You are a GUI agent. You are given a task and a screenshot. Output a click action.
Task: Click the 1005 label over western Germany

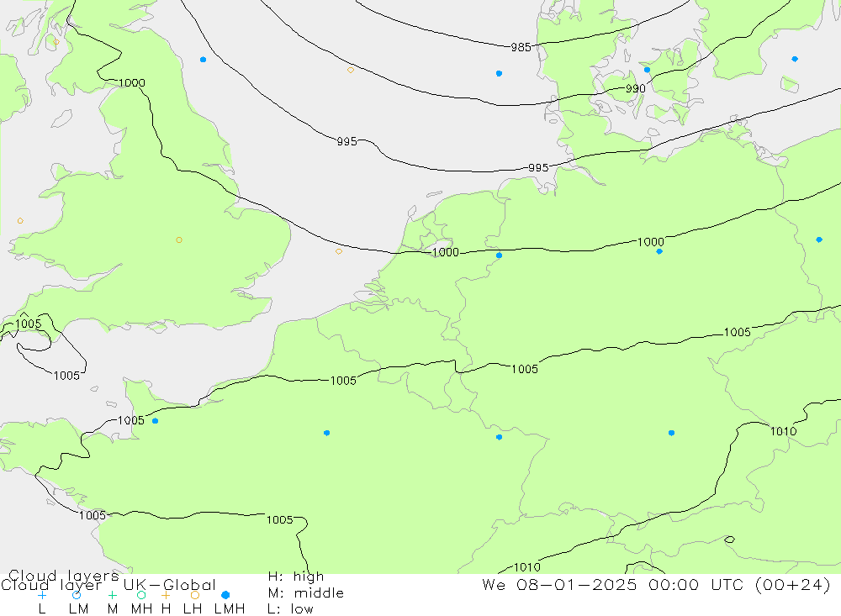point(525,369)
